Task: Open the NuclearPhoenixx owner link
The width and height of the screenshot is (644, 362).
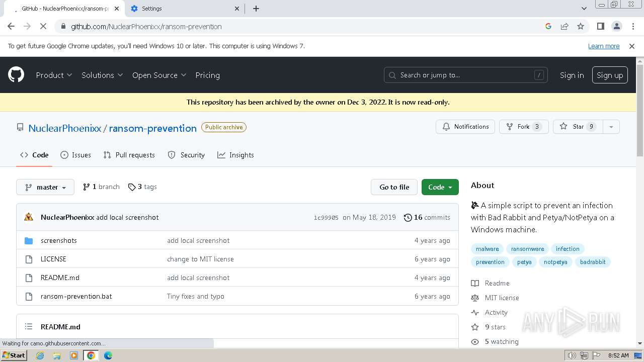Action: 65,128
